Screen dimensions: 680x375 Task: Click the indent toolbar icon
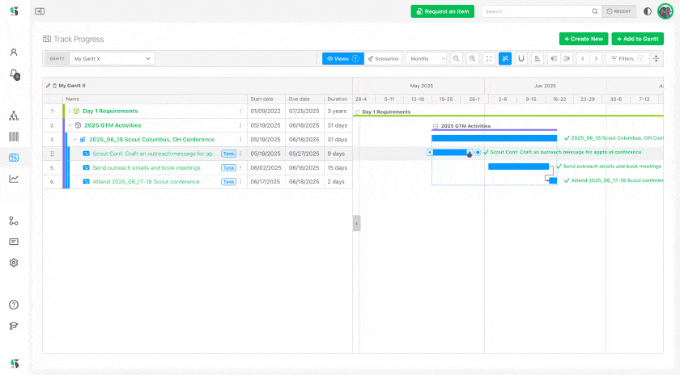[x=567, y=59]
